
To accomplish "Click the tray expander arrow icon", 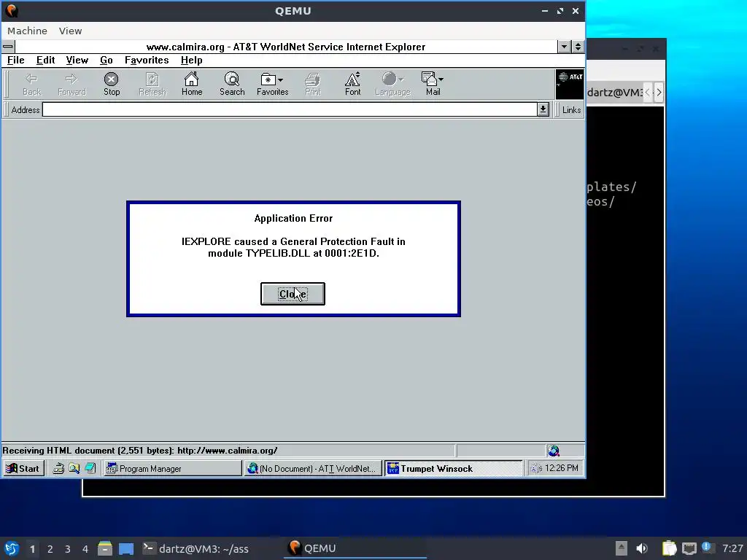I will (x=622, y=548).
